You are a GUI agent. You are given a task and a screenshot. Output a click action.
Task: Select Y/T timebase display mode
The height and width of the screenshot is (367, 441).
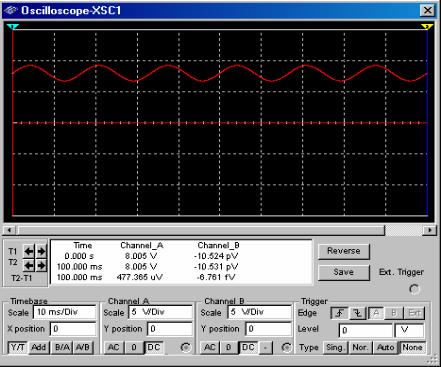[18, 347]
